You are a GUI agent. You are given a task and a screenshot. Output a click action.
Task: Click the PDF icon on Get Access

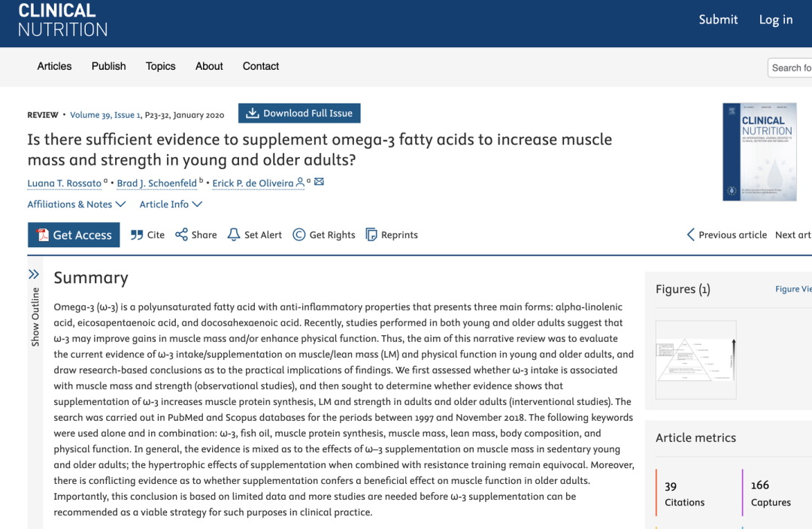click(x=42, y=235)
